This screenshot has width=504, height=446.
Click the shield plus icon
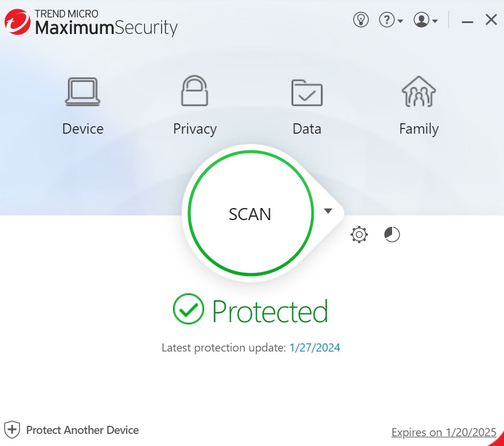12,430
